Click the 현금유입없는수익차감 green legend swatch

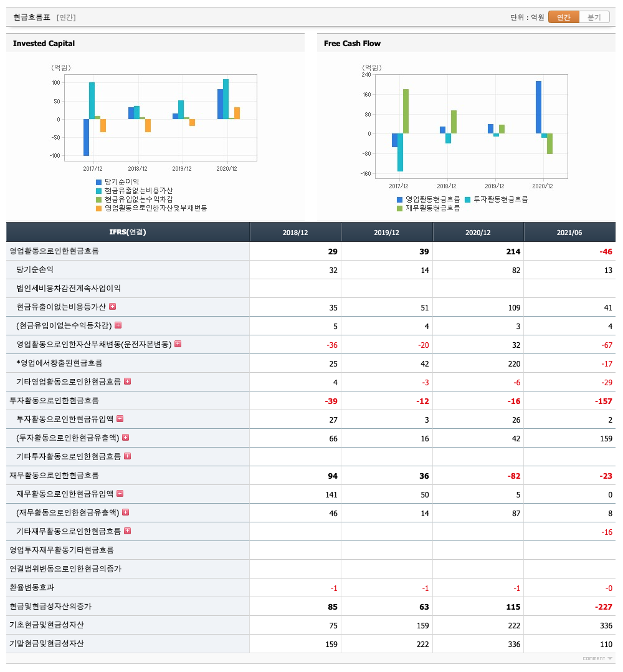(98, 199)
